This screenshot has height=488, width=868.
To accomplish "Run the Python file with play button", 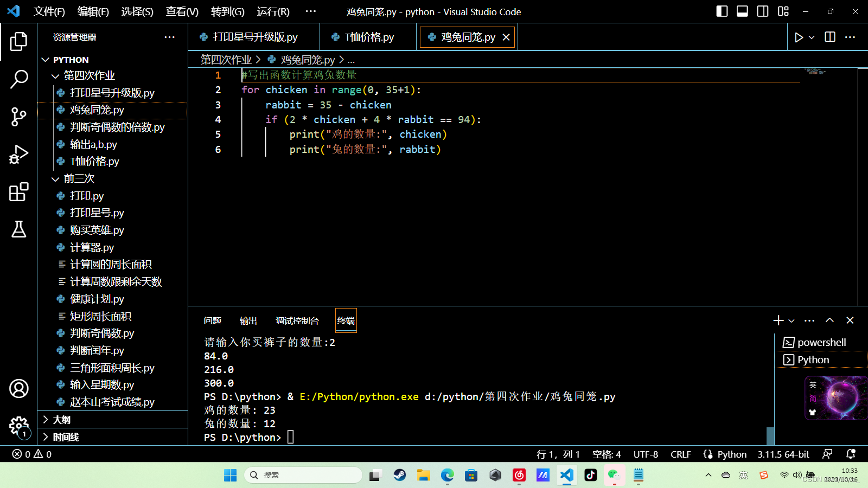I will [x=799, y=37].
